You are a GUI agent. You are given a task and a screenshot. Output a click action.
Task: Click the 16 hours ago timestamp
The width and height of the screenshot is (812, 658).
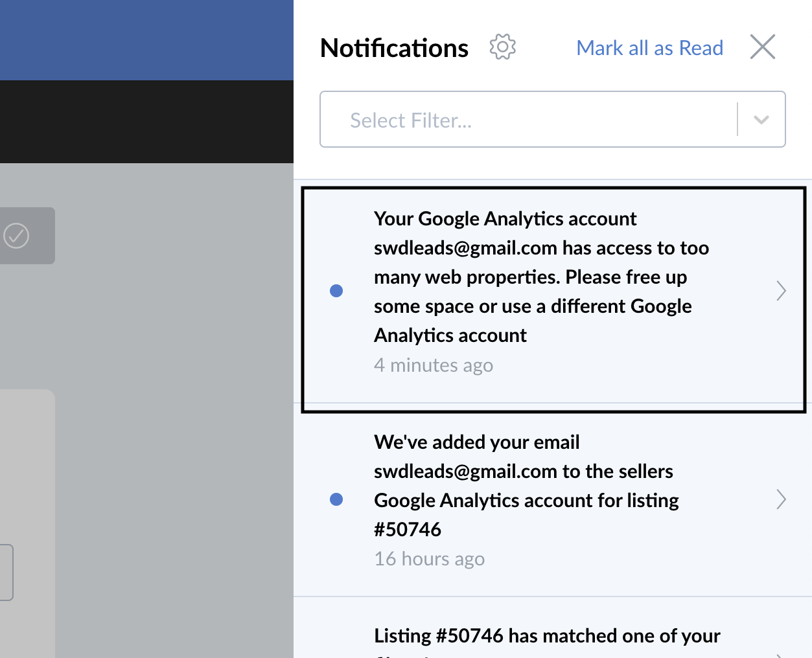click(x=429, y=559)
